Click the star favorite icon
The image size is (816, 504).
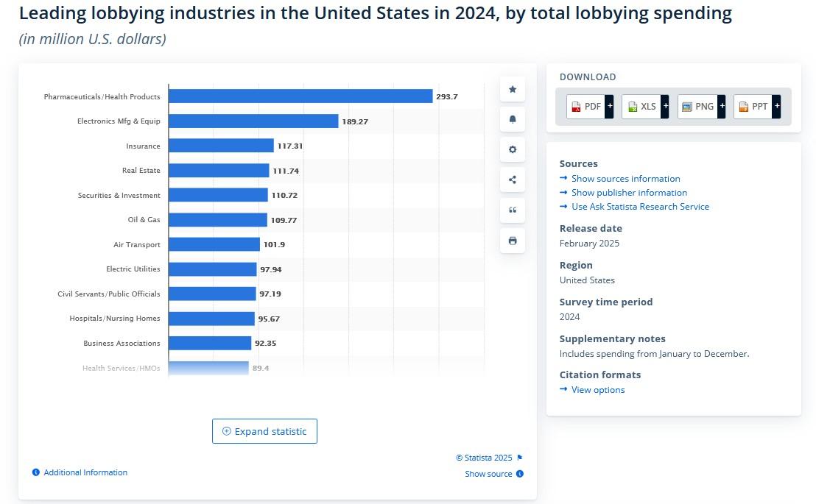click(x=513, y=89)
